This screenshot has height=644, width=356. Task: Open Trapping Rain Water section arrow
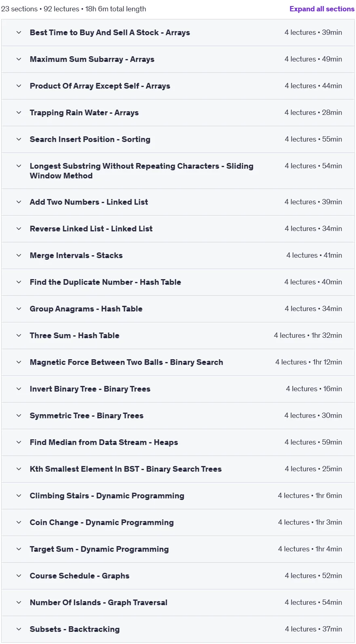(19, 112)
